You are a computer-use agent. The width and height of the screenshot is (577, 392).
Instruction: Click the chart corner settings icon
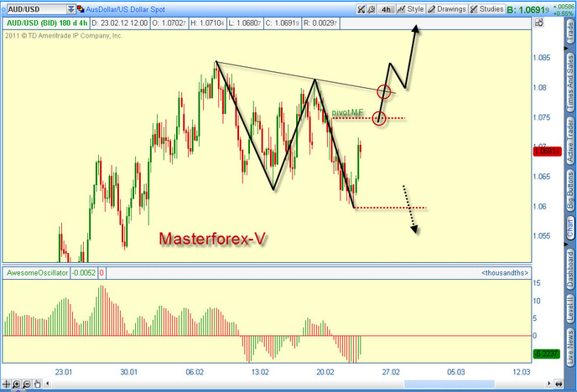tap(538, 23)
